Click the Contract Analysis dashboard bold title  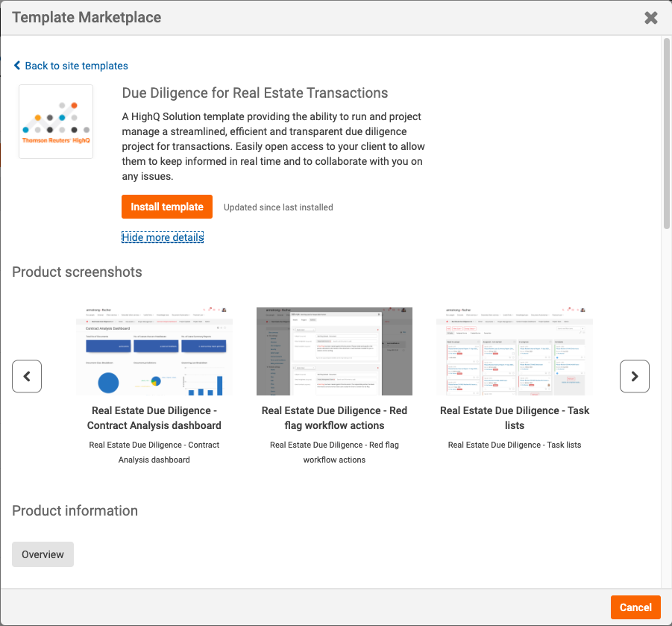[x=154, y=418]
